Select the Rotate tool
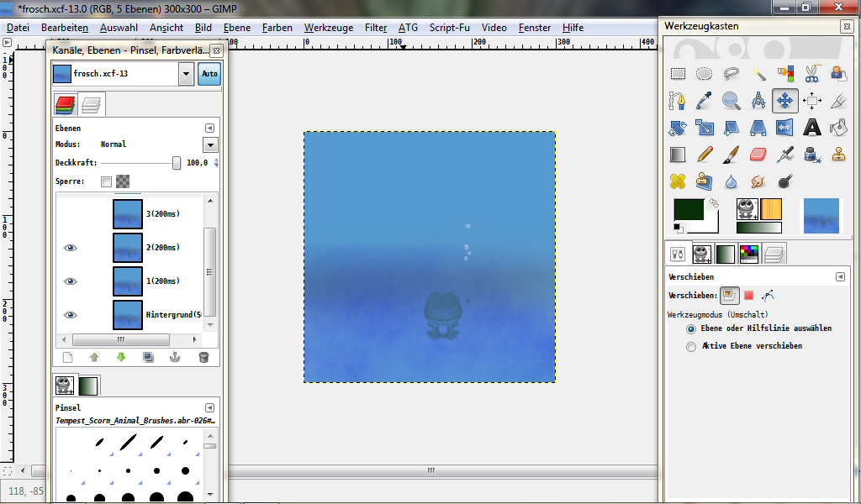Screen dimensions: 861x504 (678, 128)
